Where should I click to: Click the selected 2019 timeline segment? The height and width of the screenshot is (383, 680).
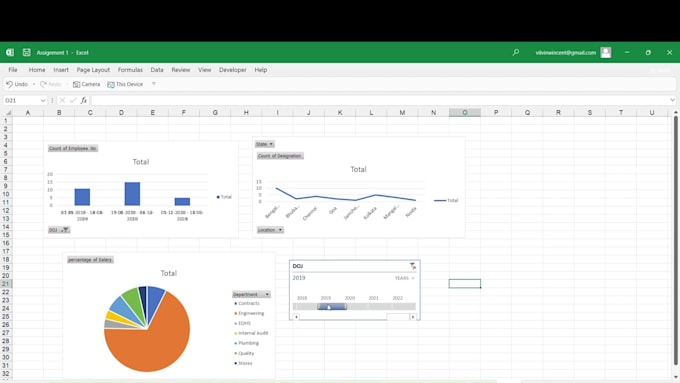332,307
